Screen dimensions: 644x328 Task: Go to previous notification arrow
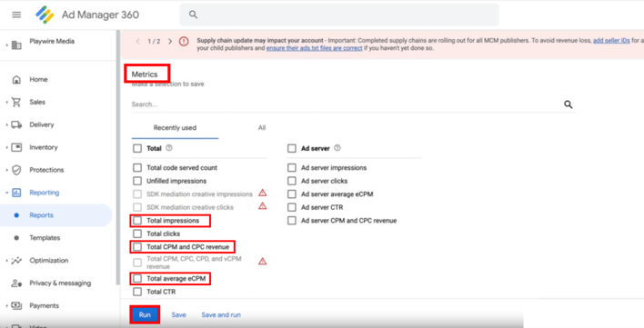point(138,42)
